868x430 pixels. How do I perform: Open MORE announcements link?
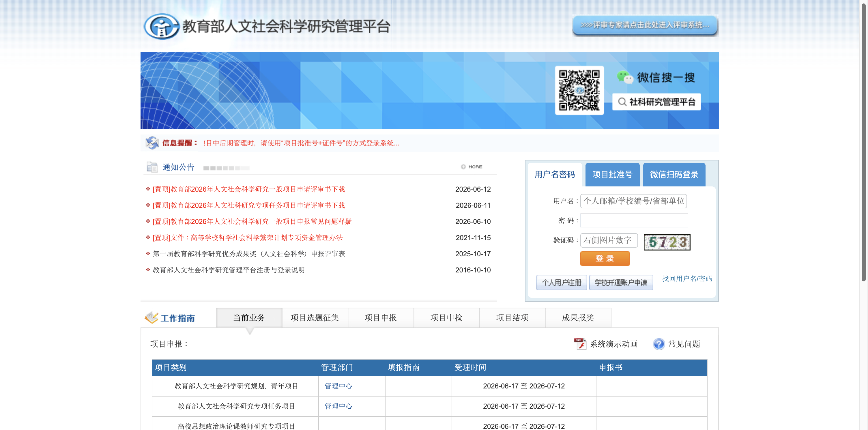click(472, 167)
